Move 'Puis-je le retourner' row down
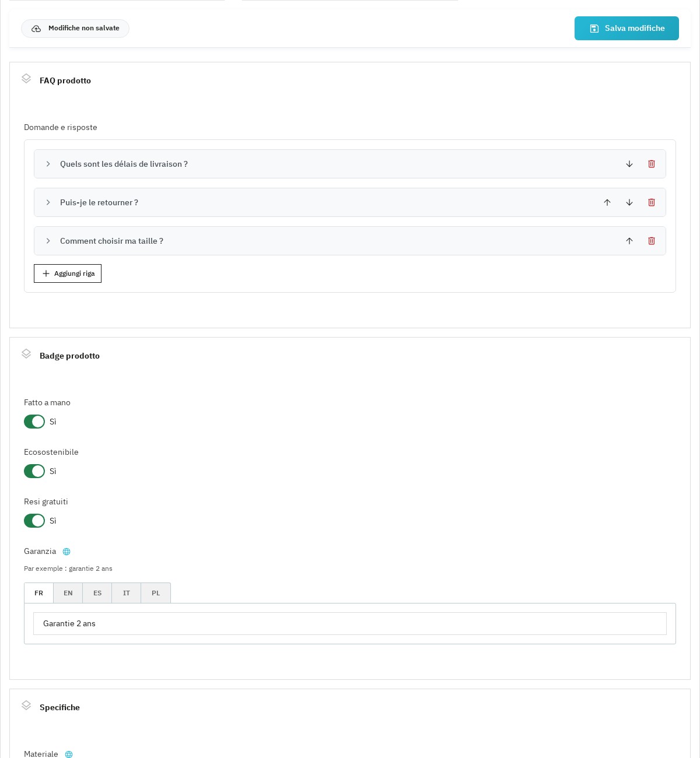The width and height of the screenshot is (700, 758). pos(629,202)
